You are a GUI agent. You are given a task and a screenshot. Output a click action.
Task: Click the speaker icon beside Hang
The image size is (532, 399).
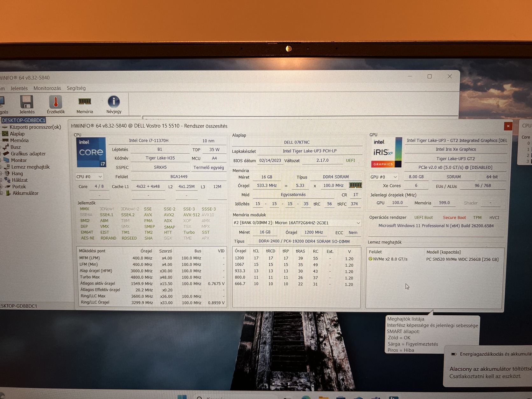pyautogui.click(x=7, y=173)
